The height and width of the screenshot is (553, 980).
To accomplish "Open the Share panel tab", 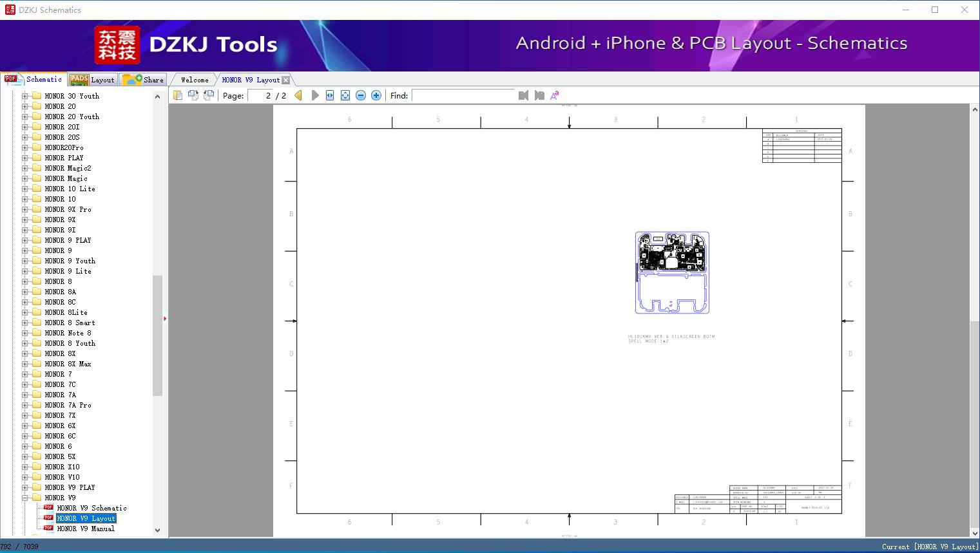I will pos(144,80).
